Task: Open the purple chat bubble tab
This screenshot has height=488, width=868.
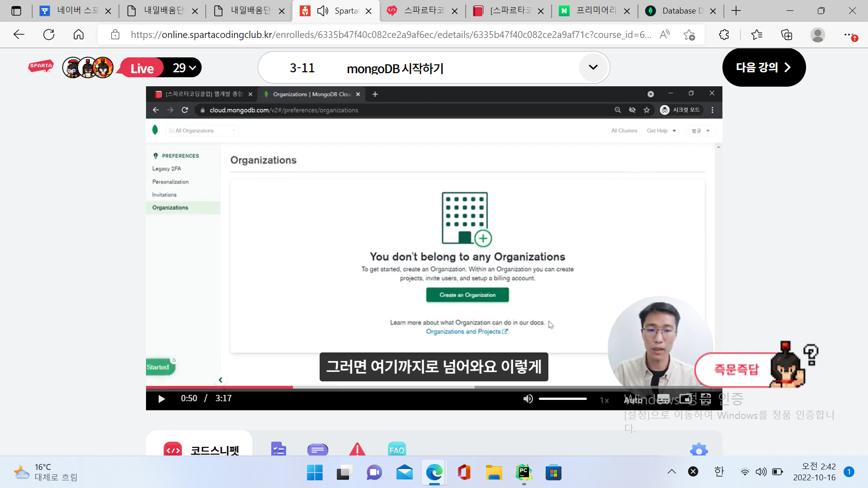Action: point(317,450)
